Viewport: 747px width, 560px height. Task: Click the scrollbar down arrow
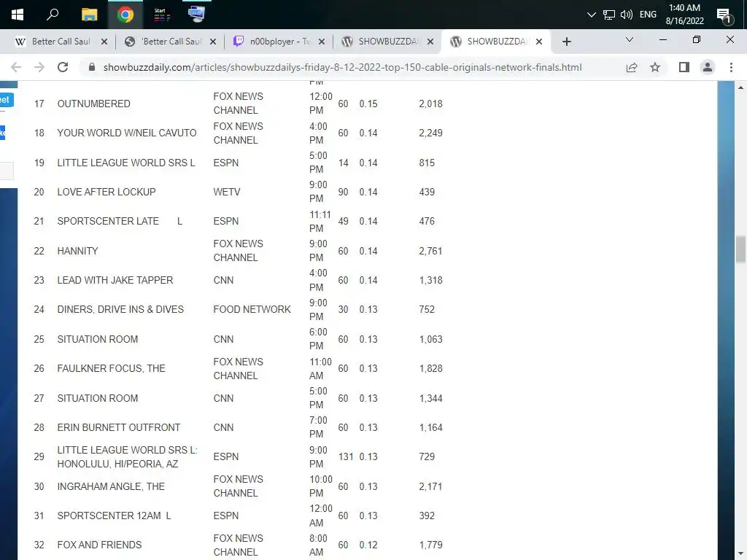[740, 553]
